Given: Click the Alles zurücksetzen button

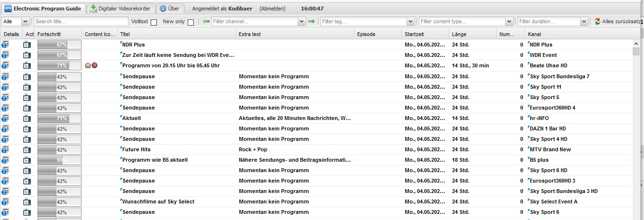Looking at the screenshot, I should pyautogui.click(x=619, y=21).
